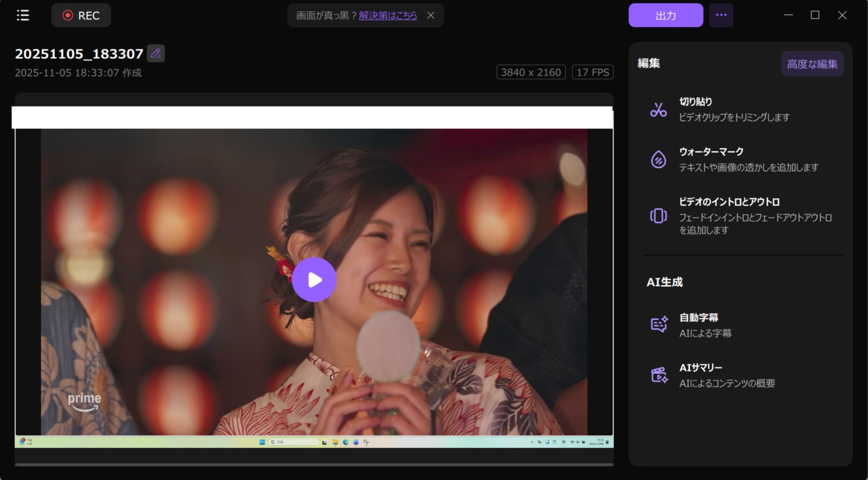The image size is (868, 480).
Task: Play the recorded video preview
Action: 314,280
